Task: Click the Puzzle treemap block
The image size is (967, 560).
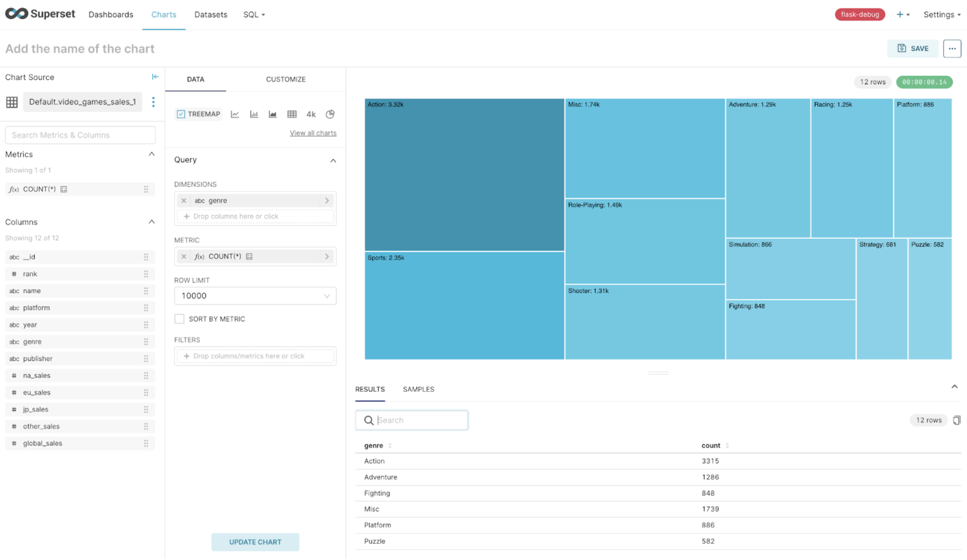Action: click(930, 299)
